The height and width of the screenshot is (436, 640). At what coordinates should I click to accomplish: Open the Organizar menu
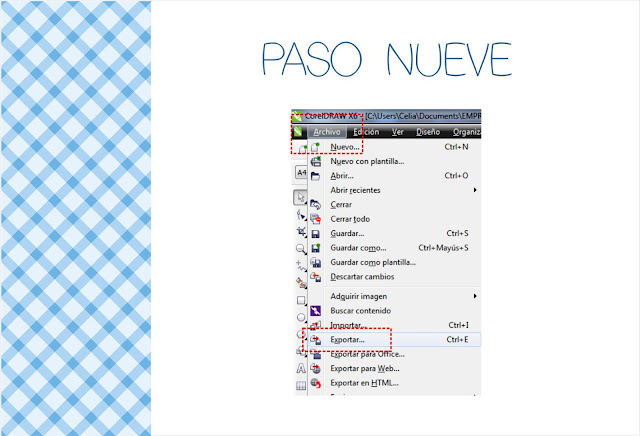click(x=466, y=132)
